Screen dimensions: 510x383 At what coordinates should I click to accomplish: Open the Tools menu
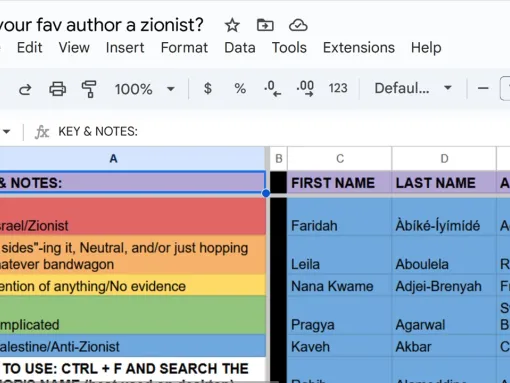point(289,48)
